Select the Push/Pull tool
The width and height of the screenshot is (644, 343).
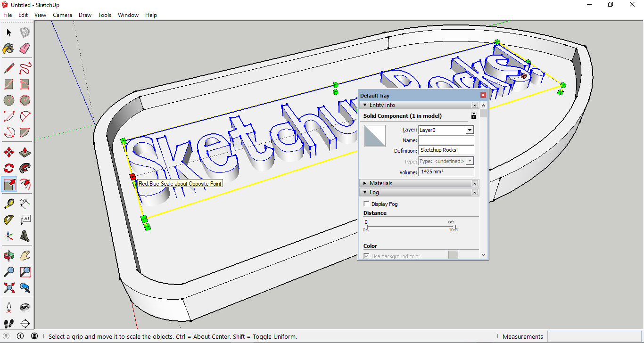point(25,152)
